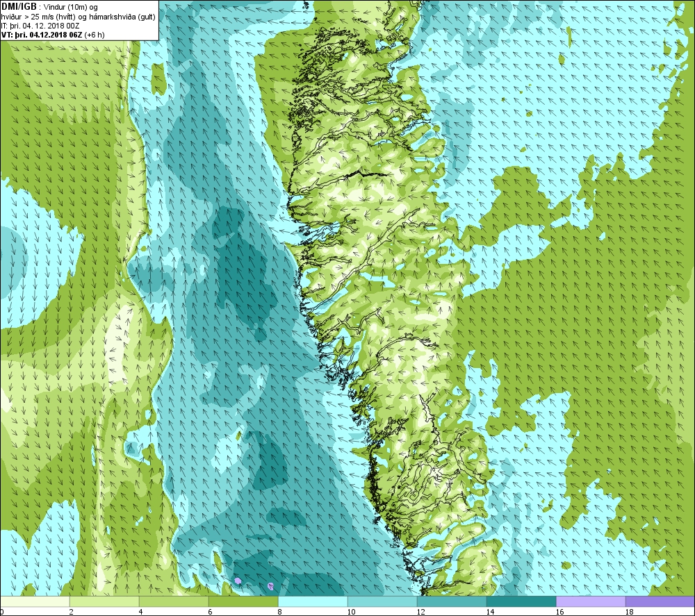Click the 'hviður > 25 m/s (hvítt)' line
This screenshot has height=616, width=695.
79,17
